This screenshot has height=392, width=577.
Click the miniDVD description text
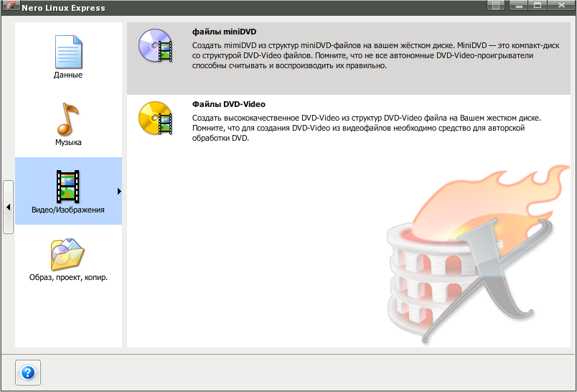point(376,55)
